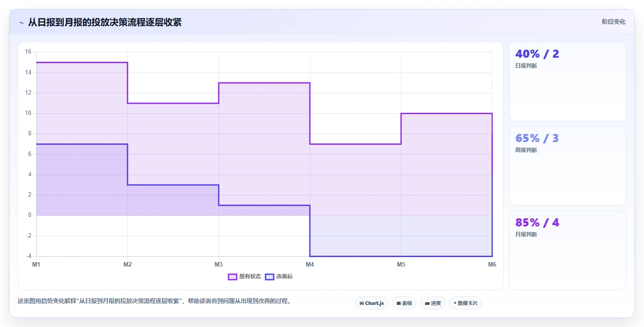
Task: Toggle the 改善后 legend entry
Action: click(x=279, y=276)
